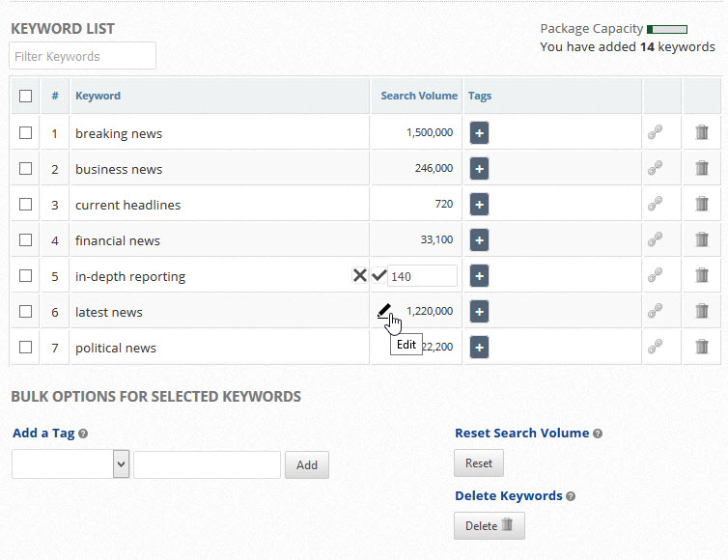Delete the business news keyword via trash icon

point(702,169)
